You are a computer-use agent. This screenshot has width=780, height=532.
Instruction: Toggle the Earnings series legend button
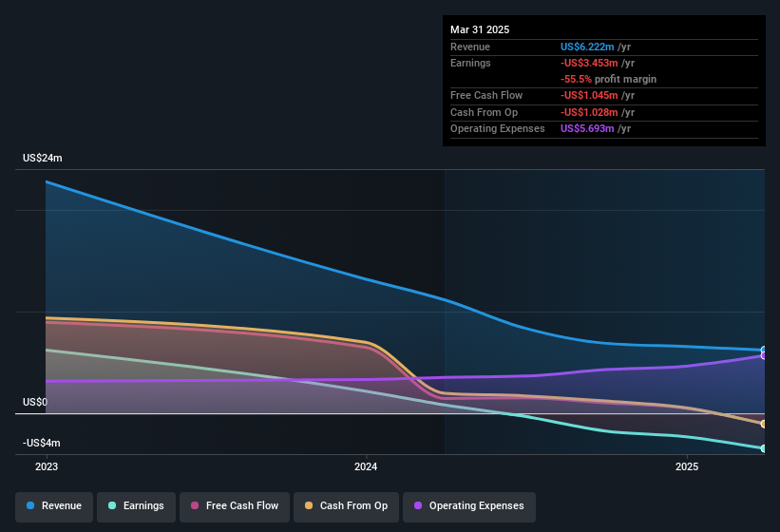[x=136, y=506]
